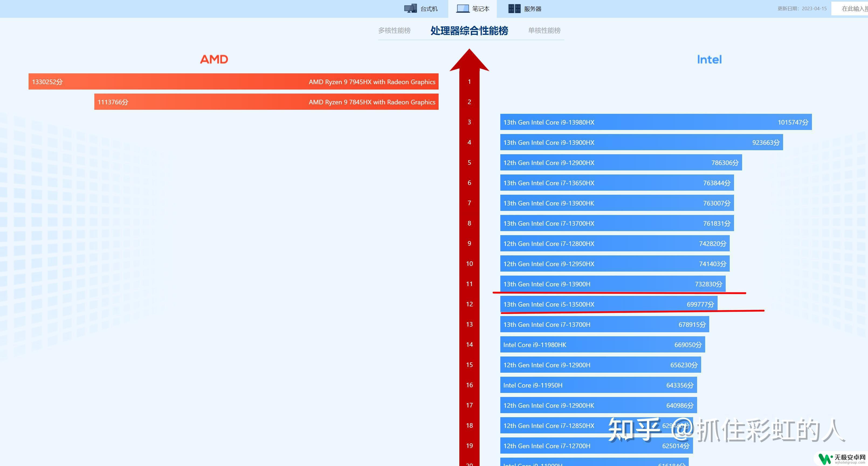Click the Core i9-13900HK bar
The width and height of the screenshot is (868, 466).
click(x=617, y=203)
